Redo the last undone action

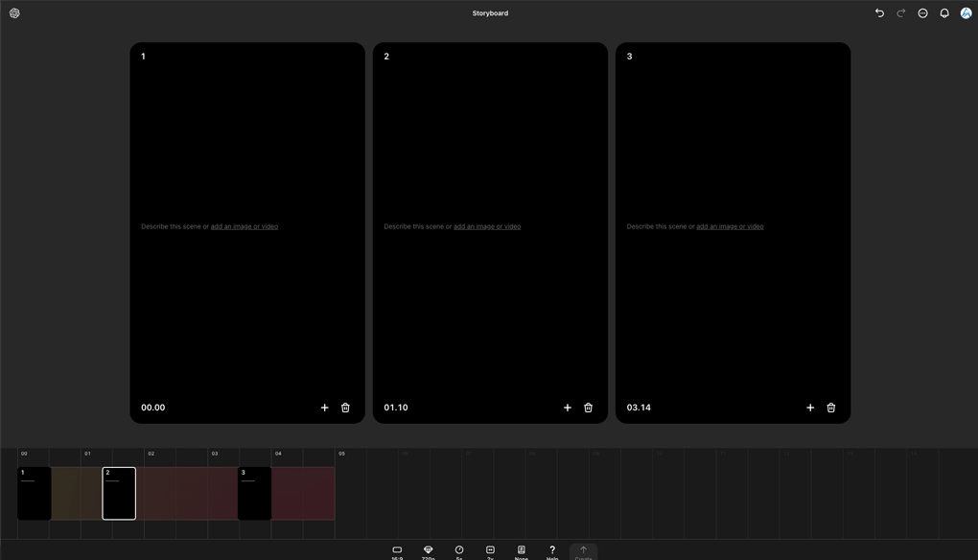click(x=900, y=13)
